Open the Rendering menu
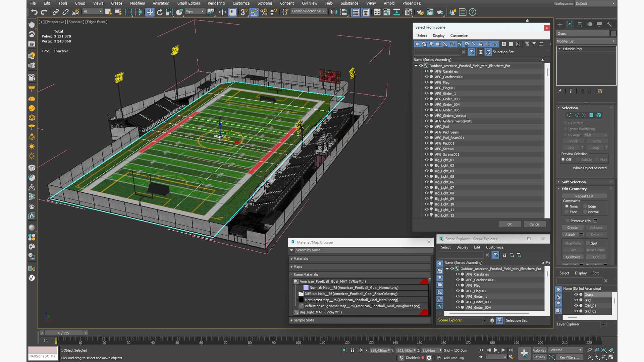This screenshot has width=644, height=362. pos(216,3)
